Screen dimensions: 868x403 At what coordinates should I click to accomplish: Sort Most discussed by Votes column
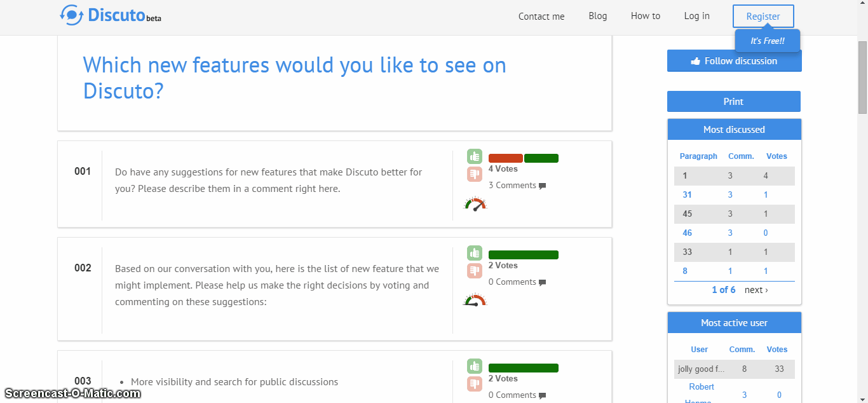tap(776, 156)
